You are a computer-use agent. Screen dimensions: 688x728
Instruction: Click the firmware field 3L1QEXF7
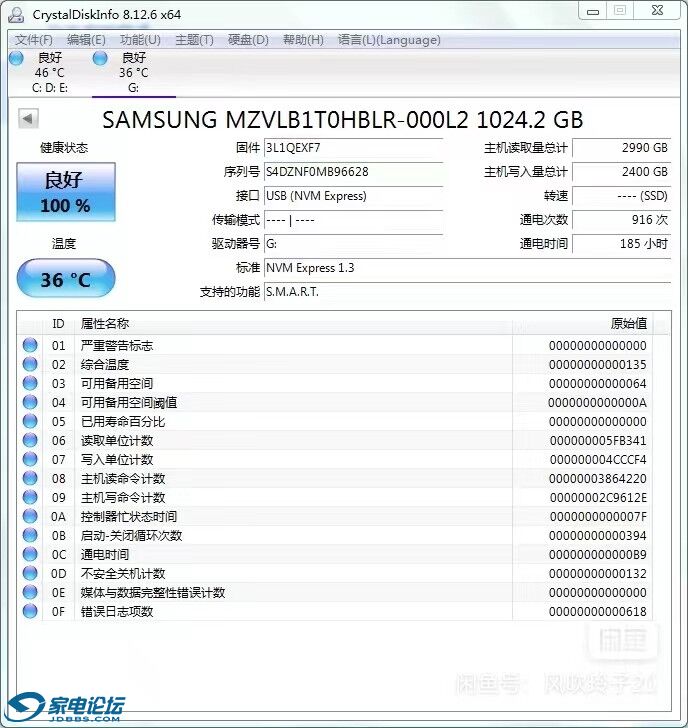[x=353, y=148]
